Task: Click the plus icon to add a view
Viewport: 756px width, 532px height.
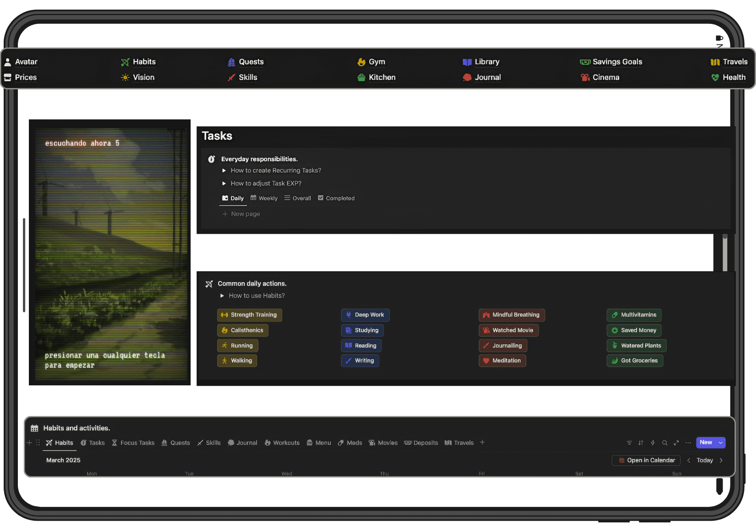Action: coord(482,443)
